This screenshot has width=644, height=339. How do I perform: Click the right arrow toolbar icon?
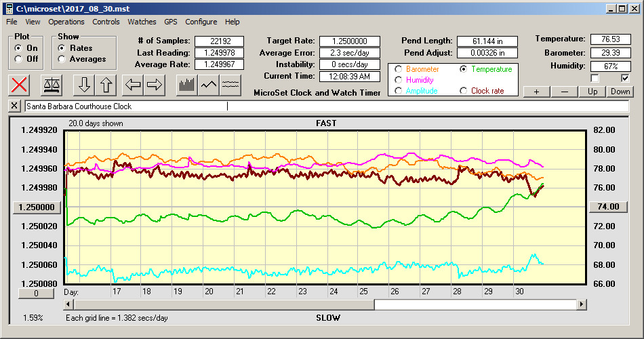[155, 85]
